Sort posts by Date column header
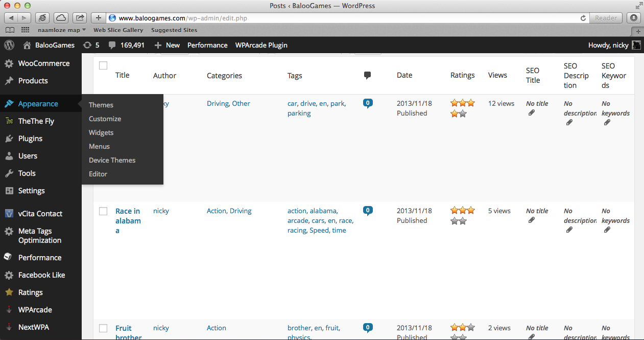 (404, 75)
